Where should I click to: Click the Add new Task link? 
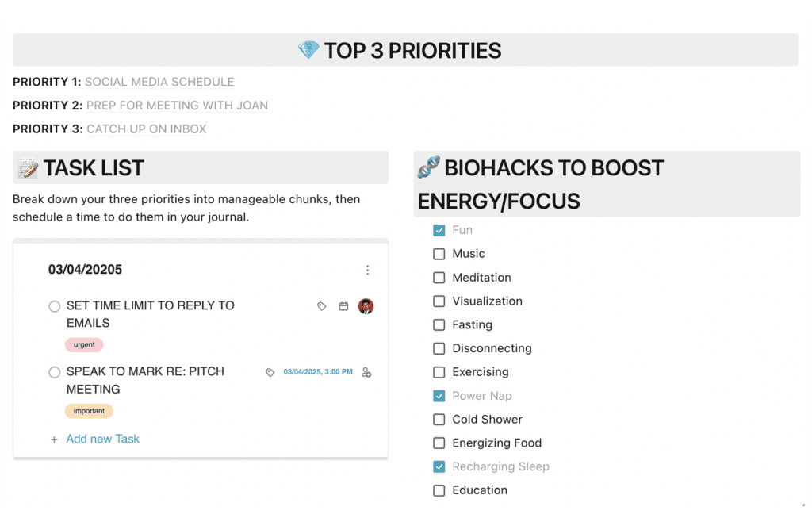point(102,439)
